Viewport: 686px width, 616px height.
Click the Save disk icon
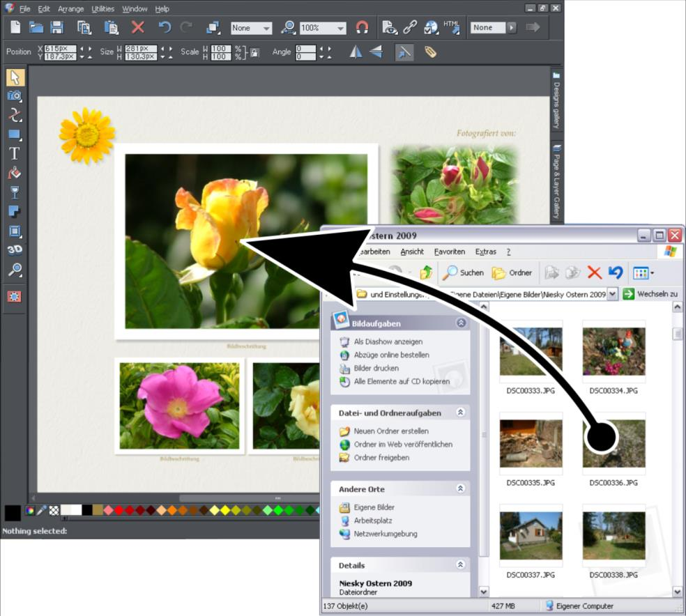(57, 28)
